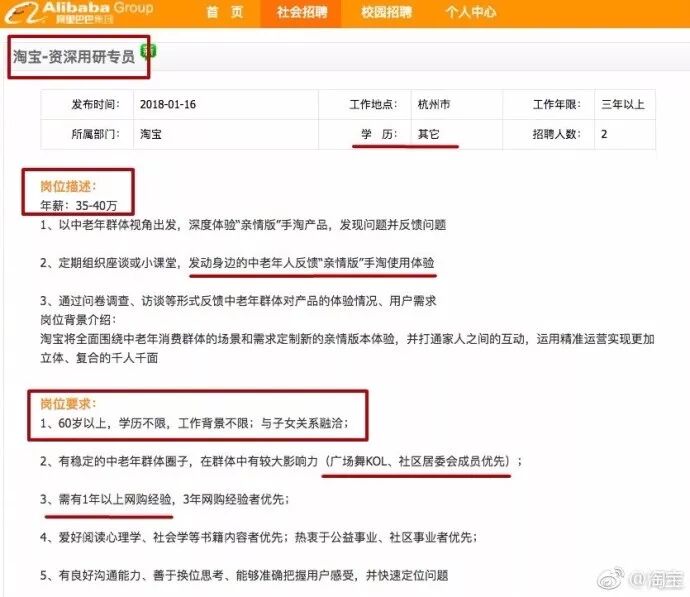The height and width of the screenshot is (597, 690).
Task: Click requirement 2 about 广场舞KOL
Action: [x=281, y=461]
